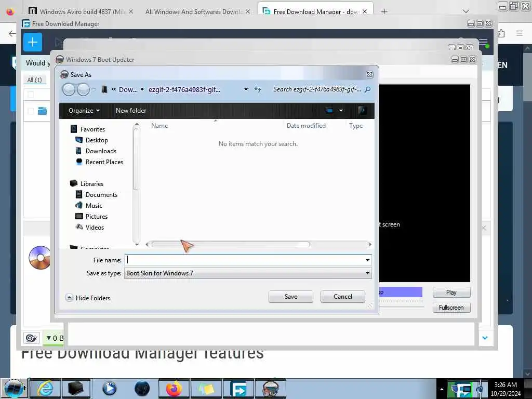Open the Organize menu
Viewport: 532px width, 399px height.
coord(84,111)
